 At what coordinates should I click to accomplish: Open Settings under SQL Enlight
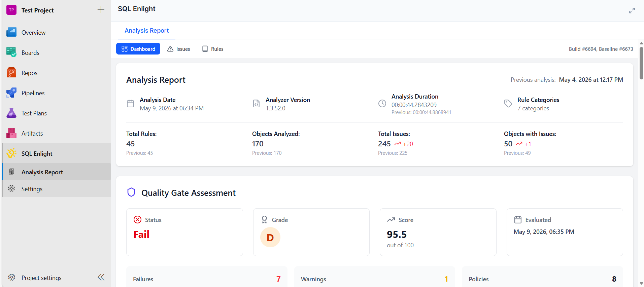point(57,189)
